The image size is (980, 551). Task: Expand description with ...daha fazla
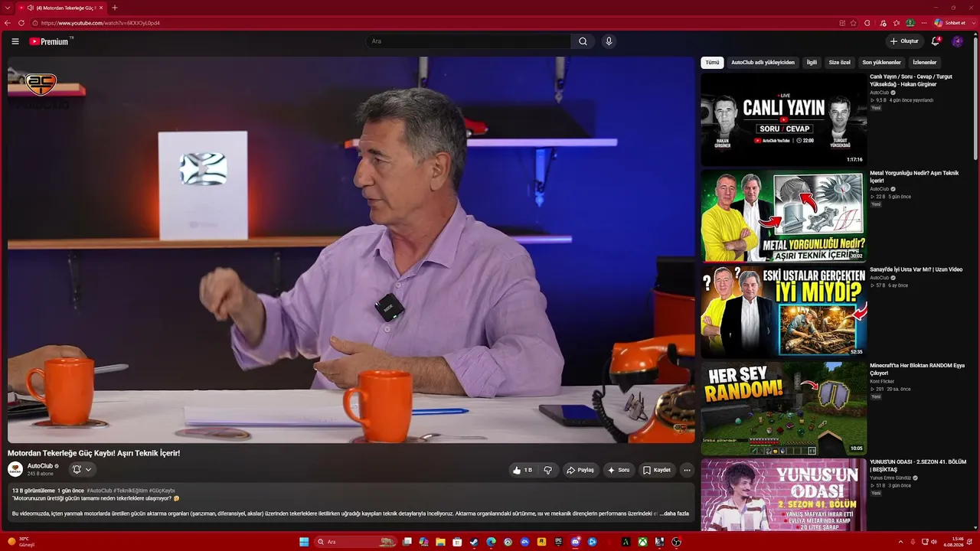tap(675, 514)
